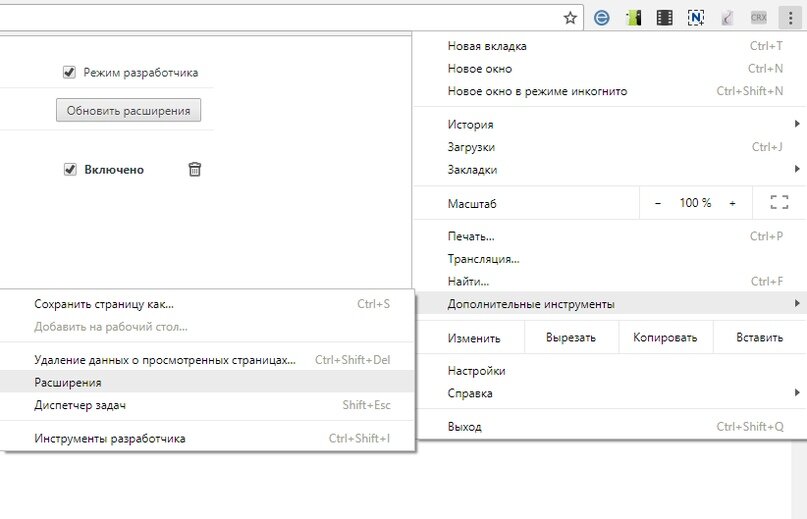The height and width of the screenshot is (519, 807).
Task: Open Инструменты разработчика from the submenu
Action: [207, 438]
